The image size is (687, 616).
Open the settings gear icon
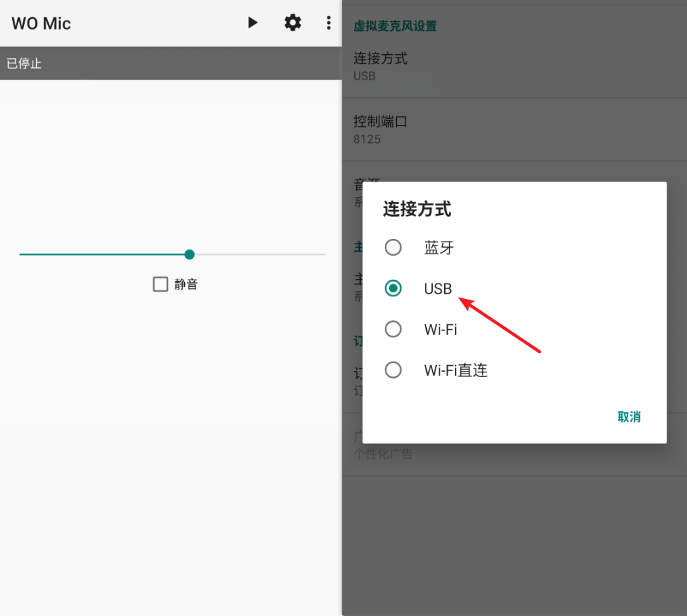click(x=292, y=22)
